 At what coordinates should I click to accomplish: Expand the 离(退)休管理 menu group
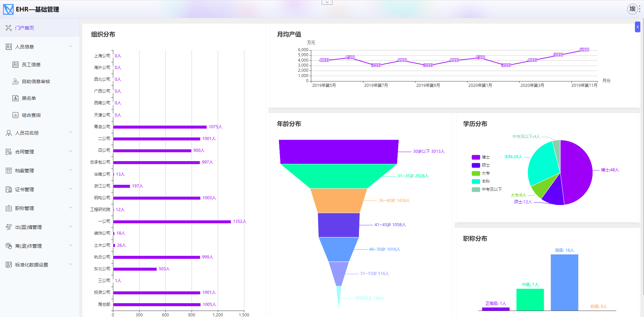tap(71, 246)
